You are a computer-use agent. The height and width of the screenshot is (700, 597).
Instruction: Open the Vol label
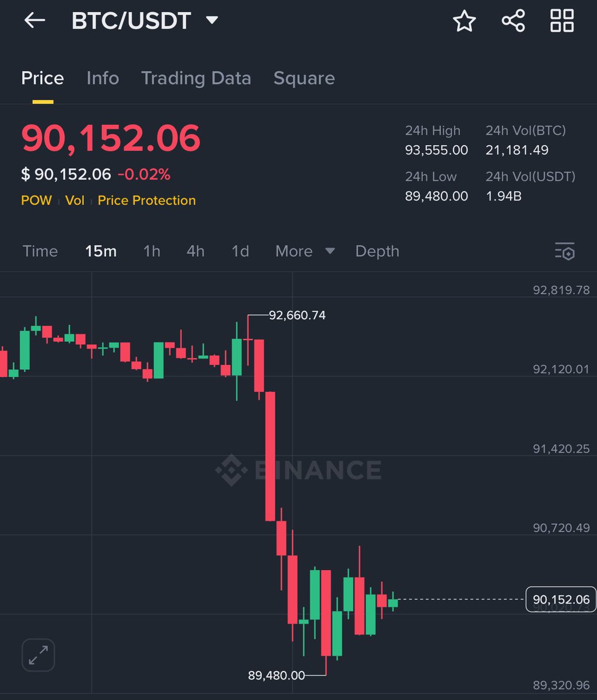(75, 200)
